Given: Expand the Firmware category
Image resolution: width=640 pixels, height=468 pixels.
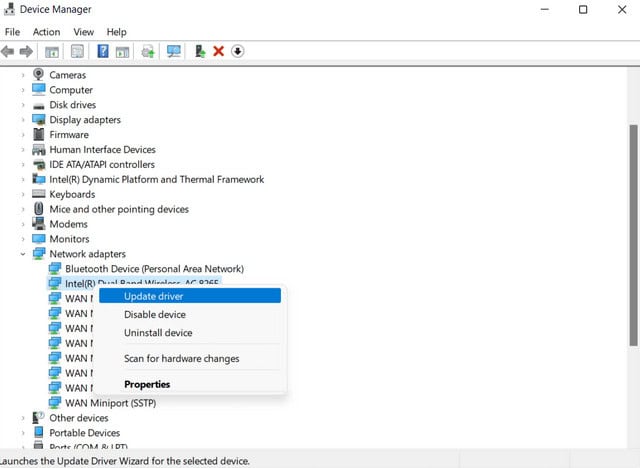Looking at the screenshot, I should (x=23, y=135).
